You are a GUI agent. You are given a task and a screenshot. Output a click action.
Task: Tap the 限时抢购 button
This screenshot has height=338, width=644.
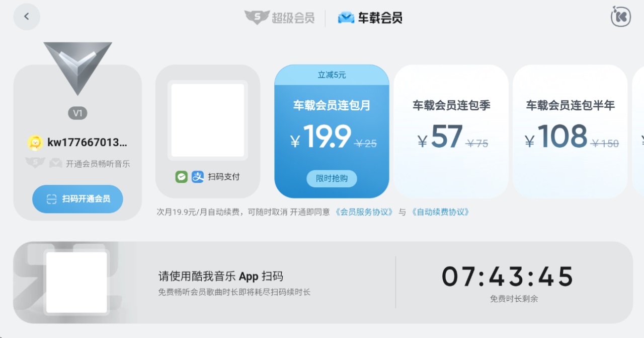tap(332, 178)
